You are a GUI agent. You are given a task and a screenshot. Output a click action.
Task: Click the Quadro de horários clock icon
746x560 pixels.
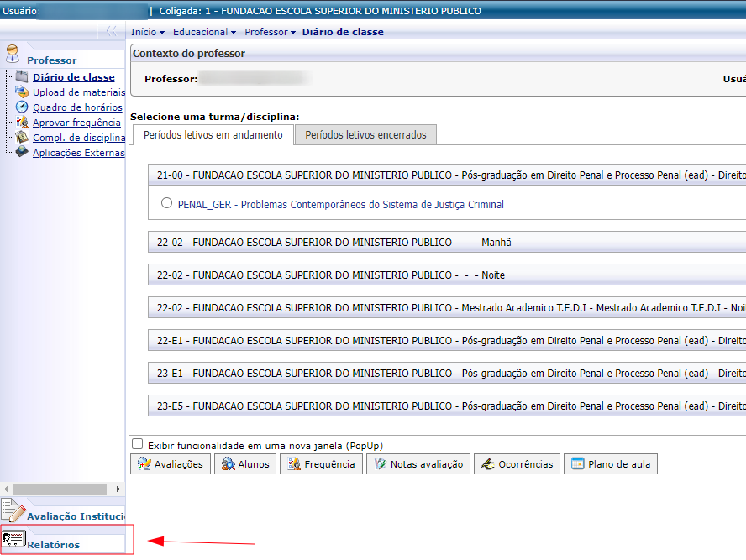coord(22,107)
